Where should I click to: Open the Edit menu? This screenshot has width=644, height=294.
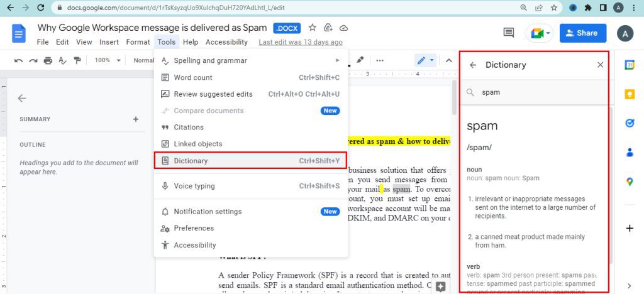(x=62, y=42)
